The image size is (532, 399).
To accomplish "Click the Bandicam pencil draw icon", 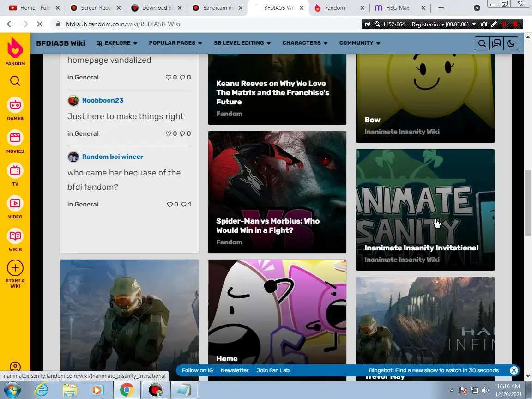I will (494, 24).
